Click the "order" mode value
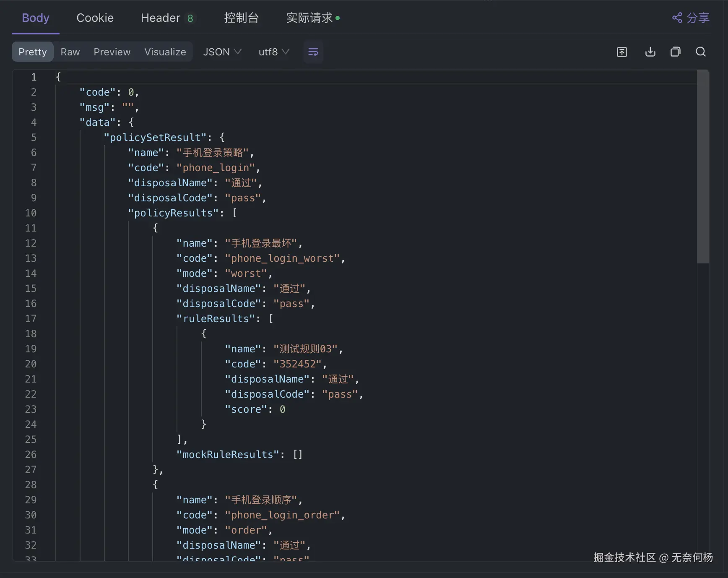Screen dimensions: 728x578 tap(246, 530)
